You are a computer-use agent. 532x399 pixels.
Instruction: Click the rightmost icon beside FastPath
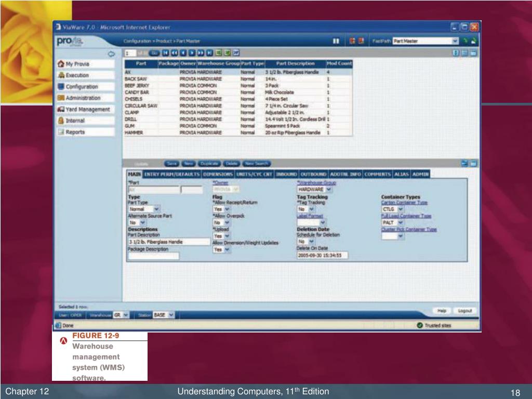[x=473, y=41]
